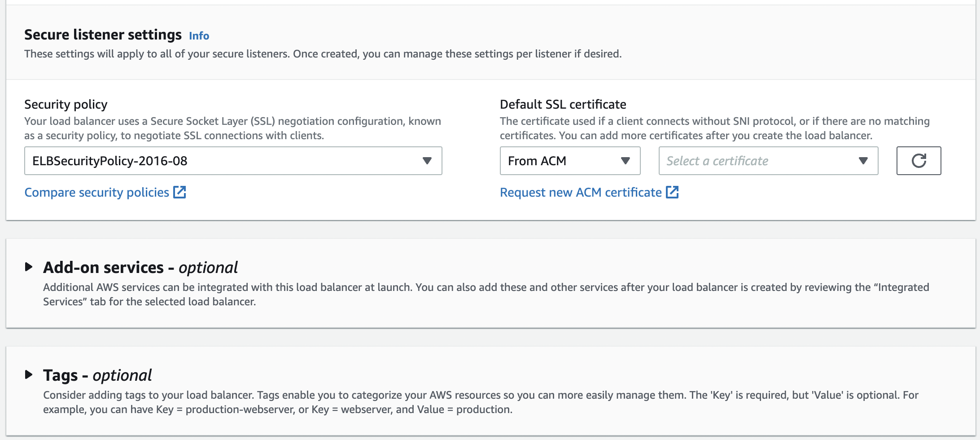Viewport: 980px width, 440px height.
Task: Click external-link icon beside Request new ACM certificate
Action: [672, 192]
